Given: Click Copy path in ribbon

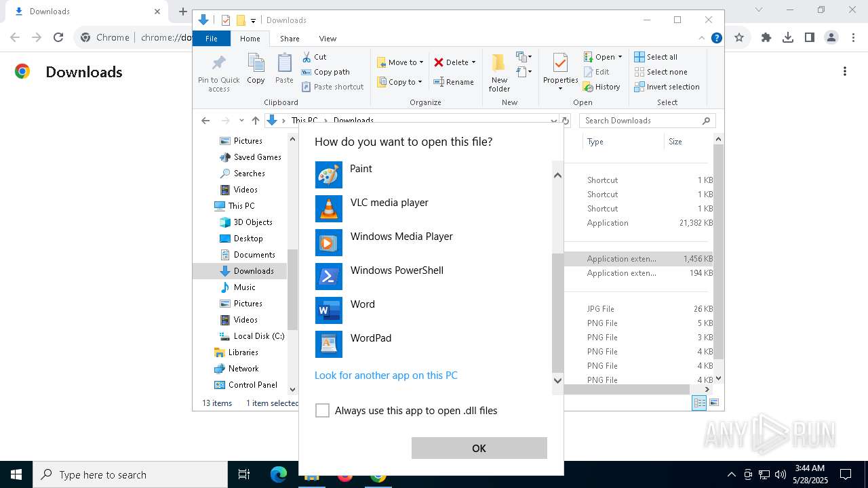Looking at the screenshot, I should 325,72.
